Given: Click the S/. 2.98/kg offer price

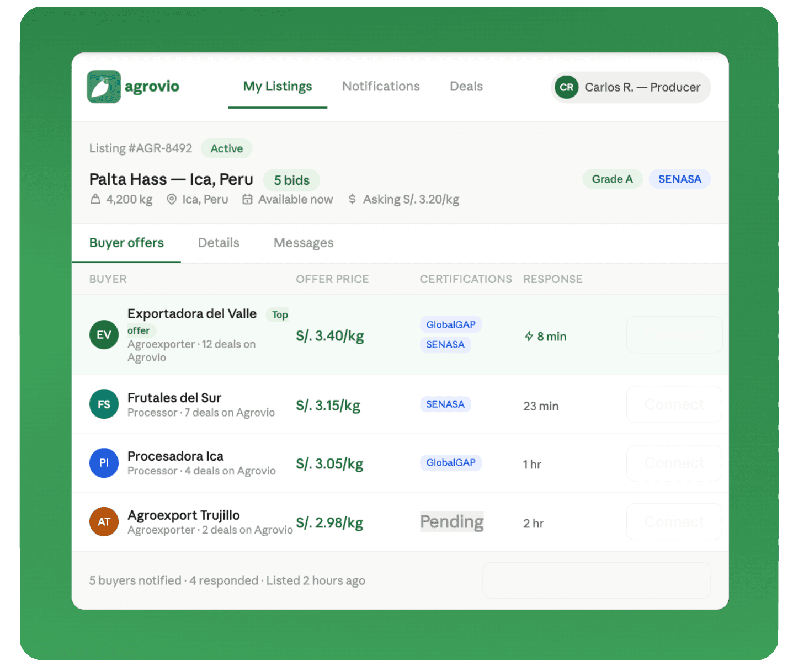Looking at the screenshot, I should (329, 523).
